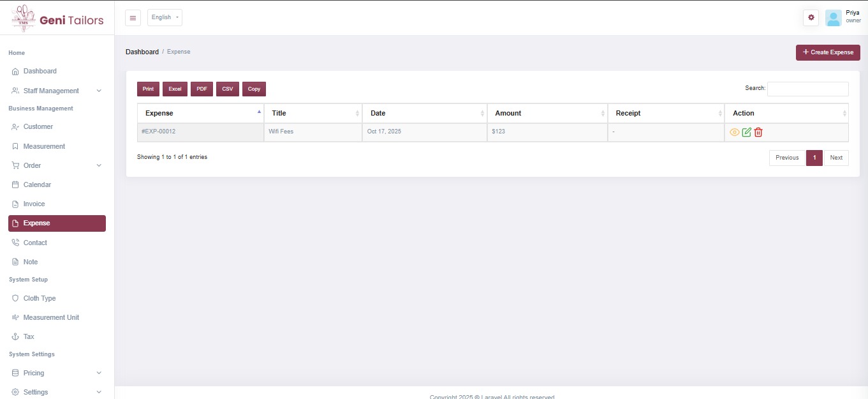Open Calendar from the sidebar
This screenshot has width=868, height=399.
(x=37, y=184)
